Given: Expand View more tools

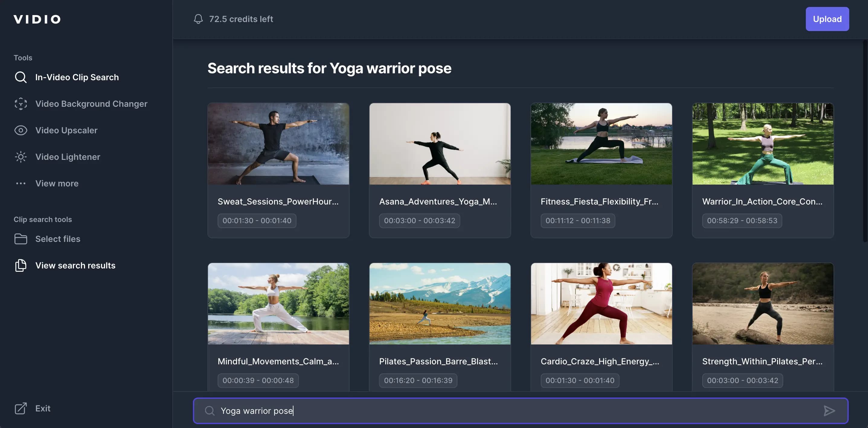Looking at the screenshot, I should 57,183.
